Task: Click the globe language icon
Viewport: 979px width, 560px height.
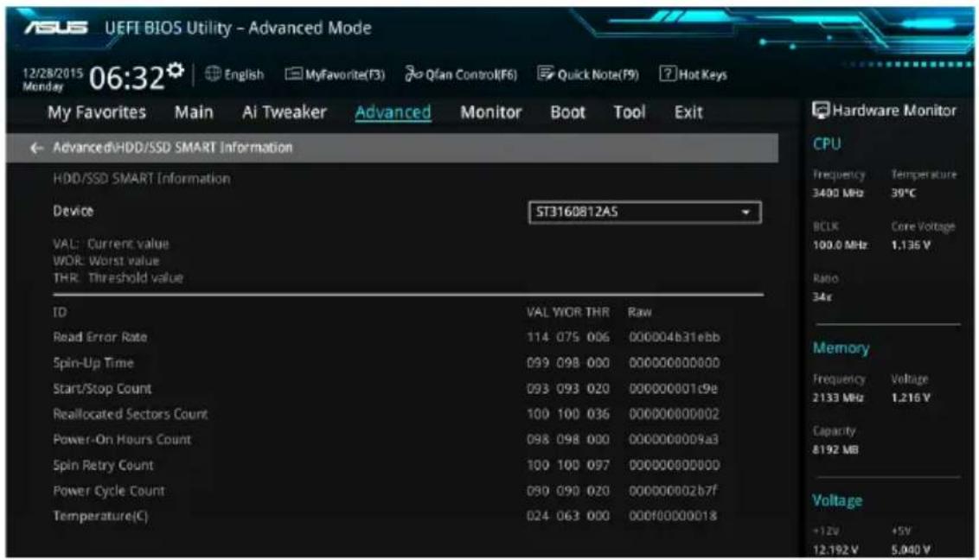Action: 213,74
